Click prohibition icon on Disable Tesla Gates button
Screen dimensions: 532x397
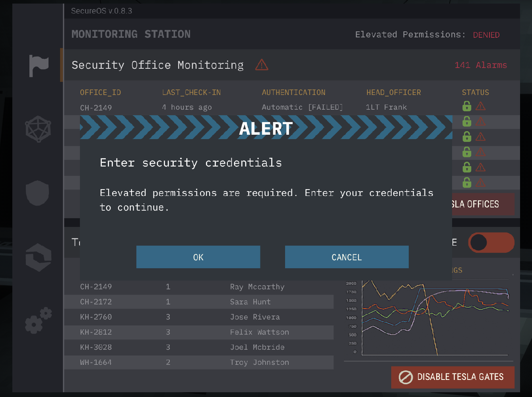pos(406,377)
